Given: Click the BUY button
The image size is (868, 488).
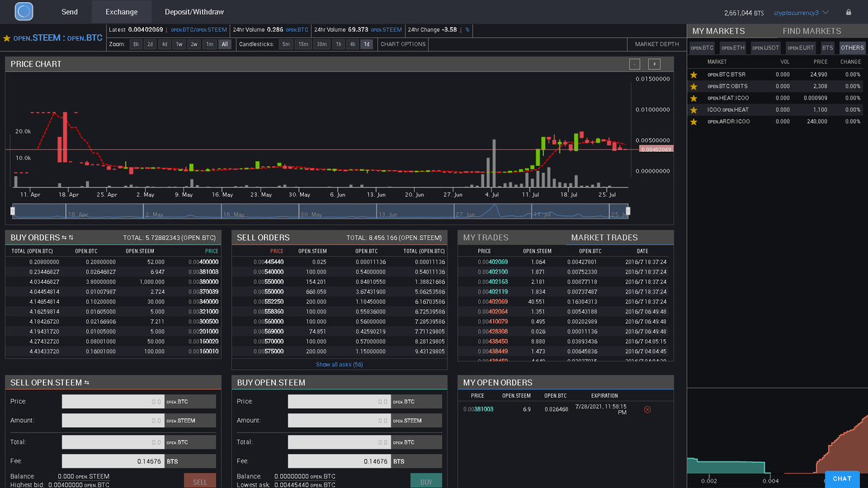Looking at the screenshot, I should (x=426, y=481).
